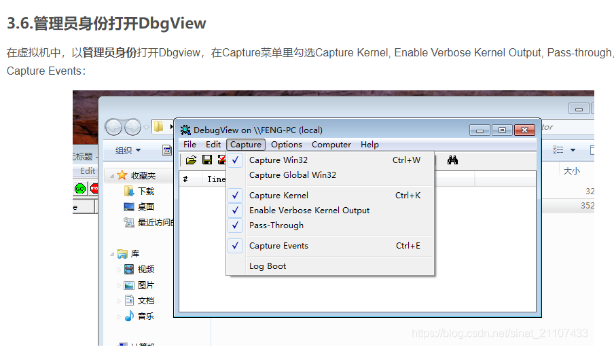The image size is (614, 364).
Task: Click the green GO icon in the left window
Action: pos(80,189)
